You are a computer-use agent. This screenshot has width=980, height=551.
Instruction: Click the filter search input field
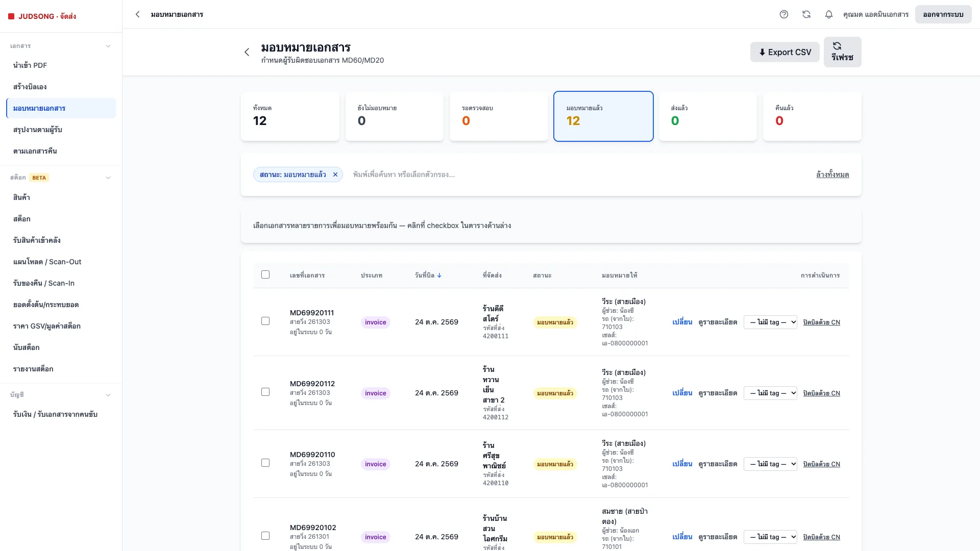point(579,174)
